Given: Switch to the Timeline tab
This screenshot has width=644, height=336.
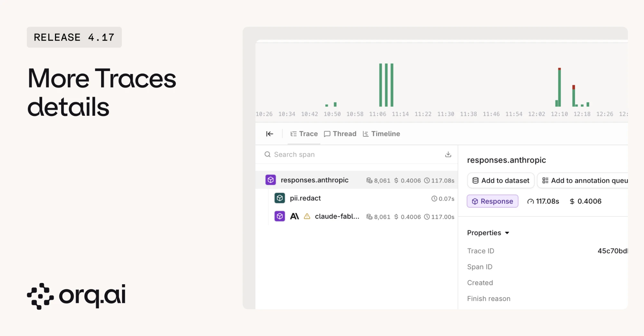Looking at the screenshot, I should tap(381, 134).
